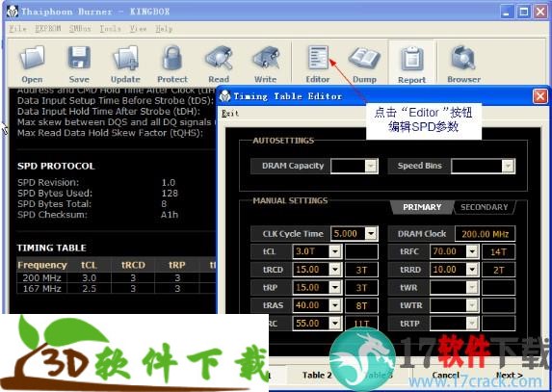Click the Dump book icon

pos(364,59)
